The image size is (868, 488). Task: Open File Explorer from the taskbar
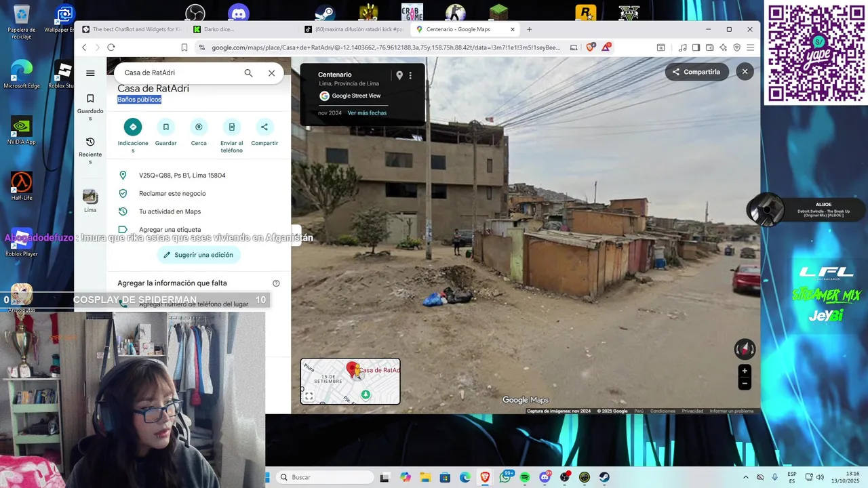(425, 477)
